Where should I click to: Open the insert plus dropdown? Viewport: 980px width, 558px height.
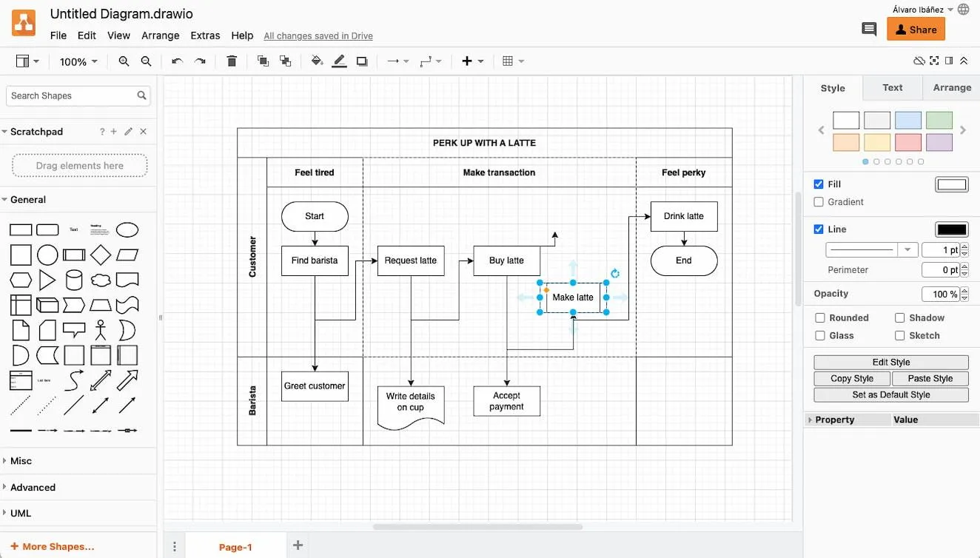pos(473,61)
